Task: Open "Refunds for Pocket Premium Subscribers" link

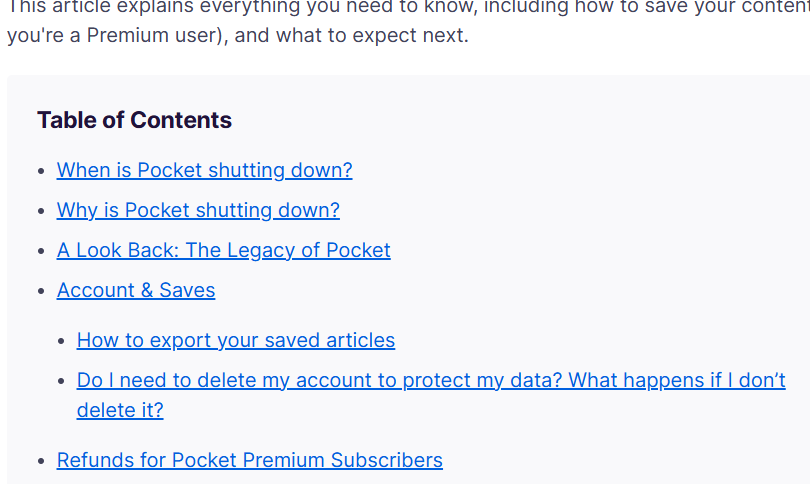Action: tap(250, 460)
